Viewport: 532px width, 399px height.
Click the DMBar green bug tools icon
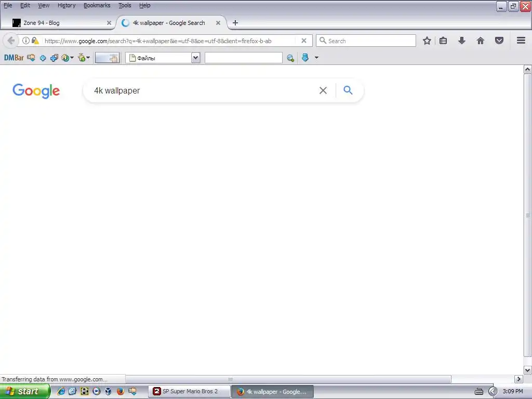[x=82, y=58]
